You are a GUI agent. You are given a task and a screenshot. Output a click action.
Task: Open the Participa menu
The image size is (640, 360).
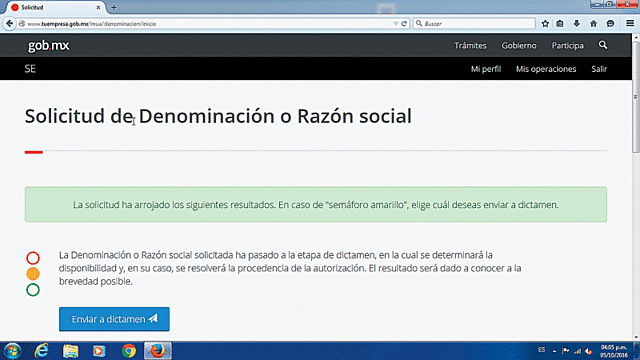pyautogui.click(x=567, y=45)
